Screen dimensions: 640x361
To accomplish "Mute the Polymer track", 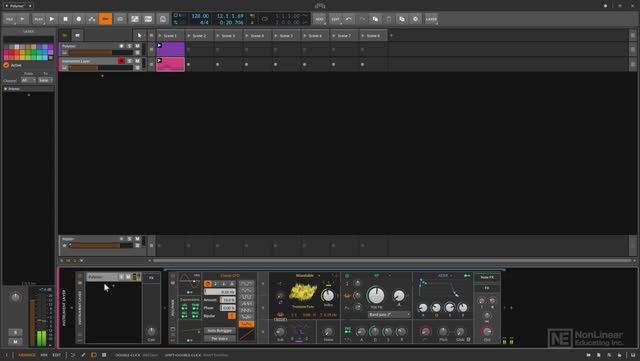I will pyautogui.click(x=138, y=46).
